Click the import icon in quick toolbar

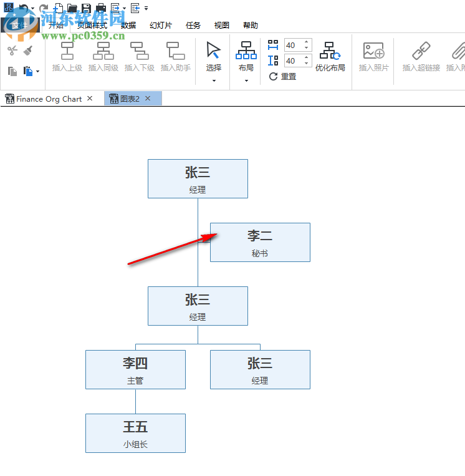135,8
